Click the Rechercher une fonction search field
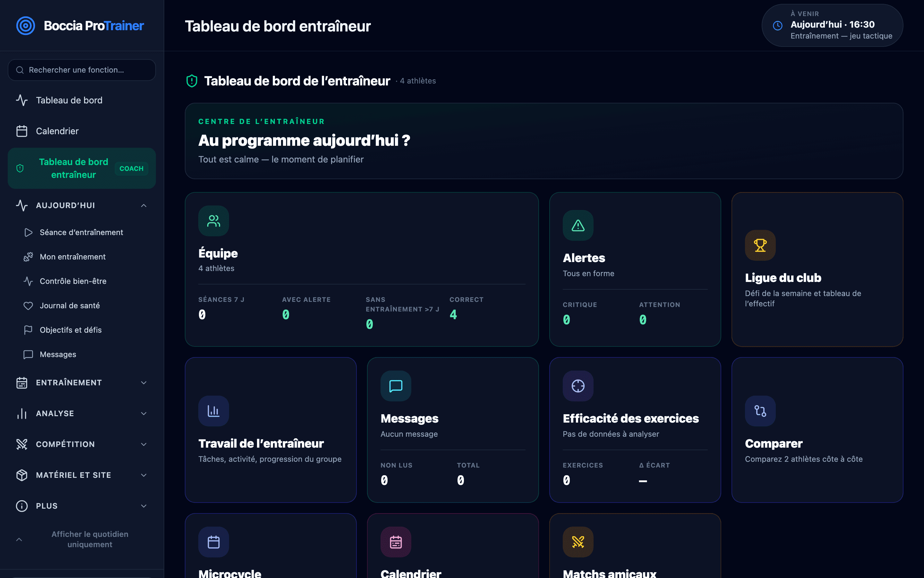This screenshot has width=924, height=578. (x=82, y=70)
